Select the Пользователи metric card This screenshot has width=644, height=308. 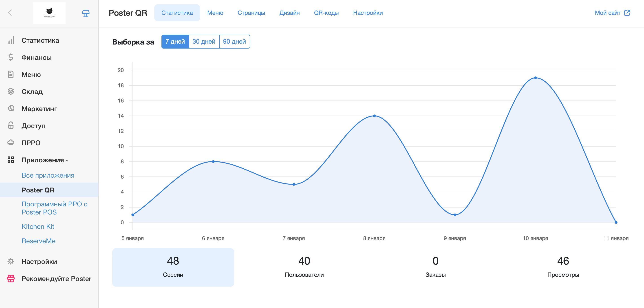[x=304, y=267]
